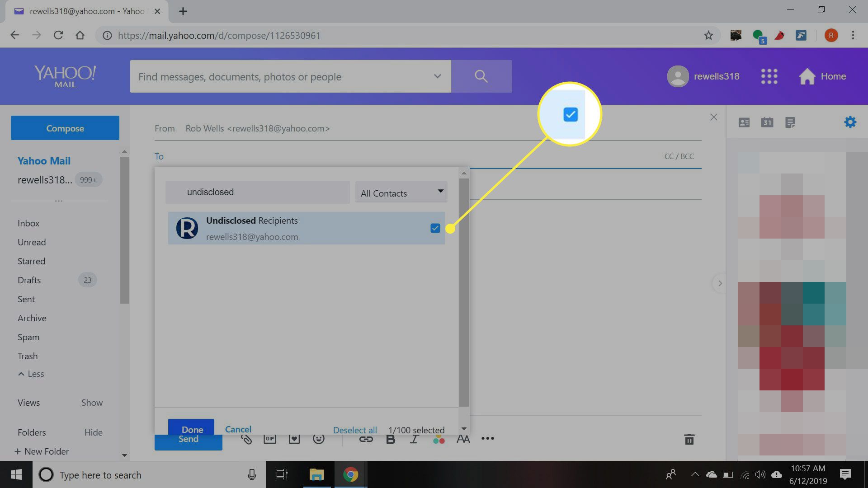Screen dimensions: 868x488
Task: Open the Unread folder
Action: pos(32,242)
